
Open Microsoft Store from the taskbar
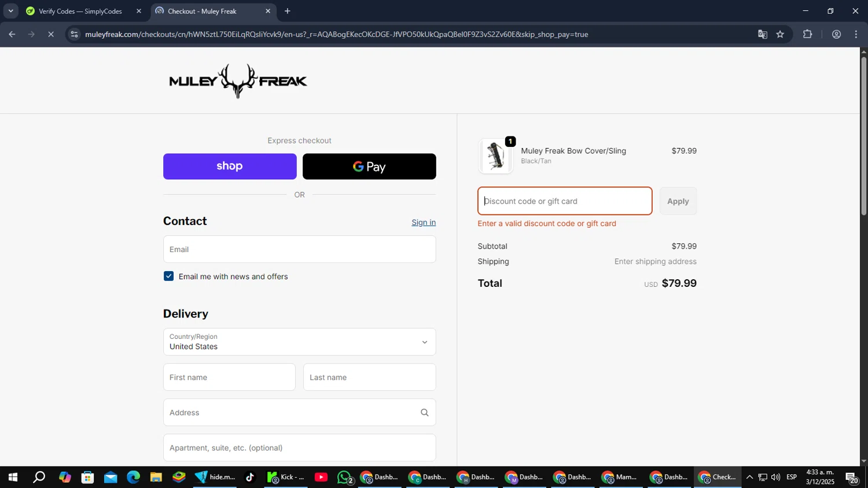coord(87,477)
